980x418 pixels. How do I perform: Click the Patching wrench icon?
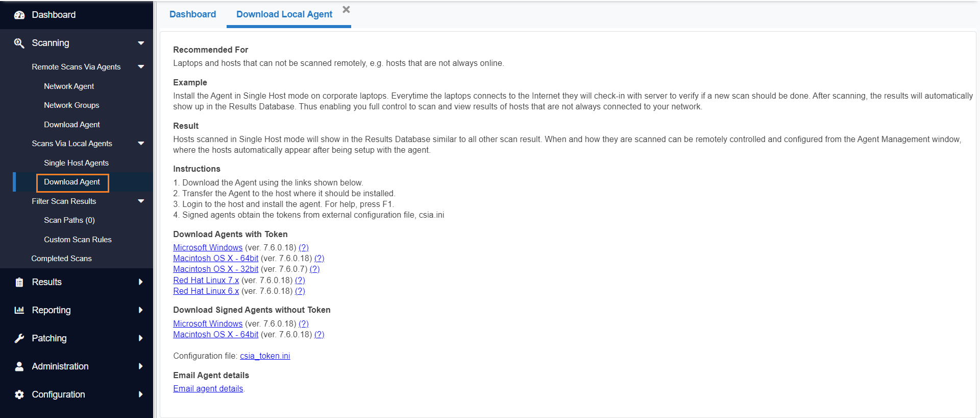click(x=19, y=338)
